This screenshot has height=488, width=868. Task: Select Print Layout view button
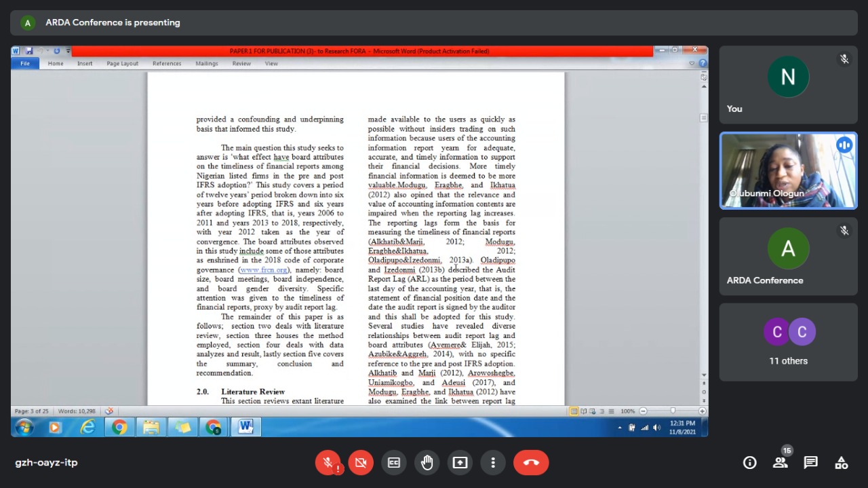tap(574, 411)
